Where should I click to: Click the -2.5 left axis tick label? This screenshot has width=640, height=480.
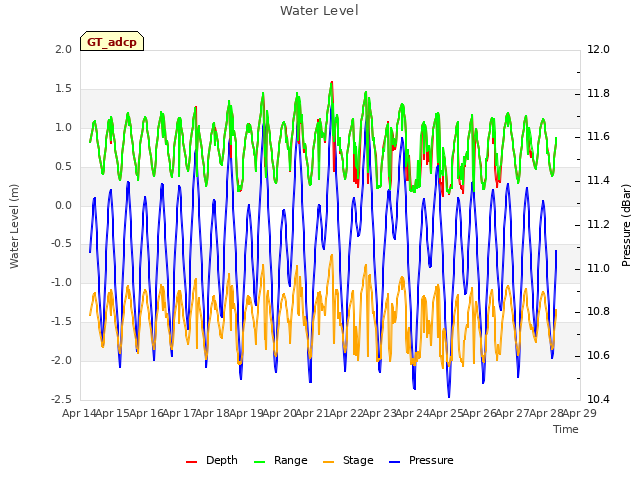pyautogui.click(x=61, y=399)
